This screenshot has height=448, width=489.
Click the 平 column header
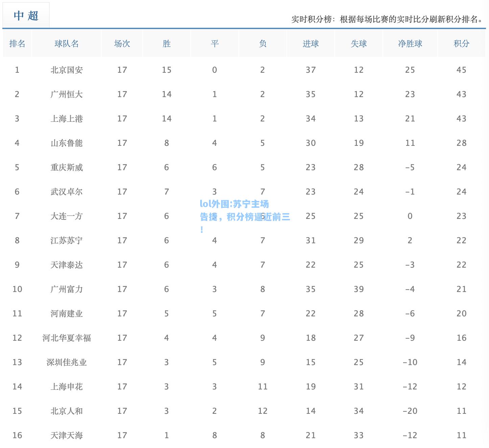click(215, 43)
